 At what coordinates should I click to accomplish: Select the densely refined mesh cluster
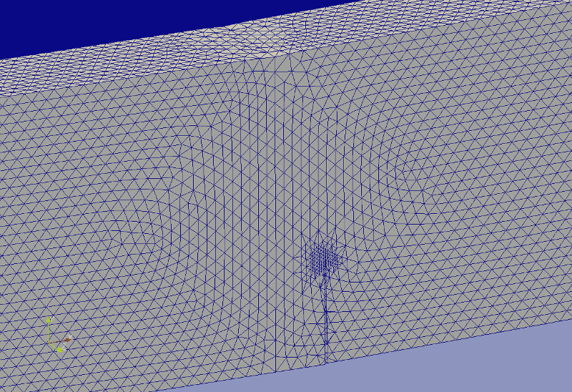pos(324,258)
